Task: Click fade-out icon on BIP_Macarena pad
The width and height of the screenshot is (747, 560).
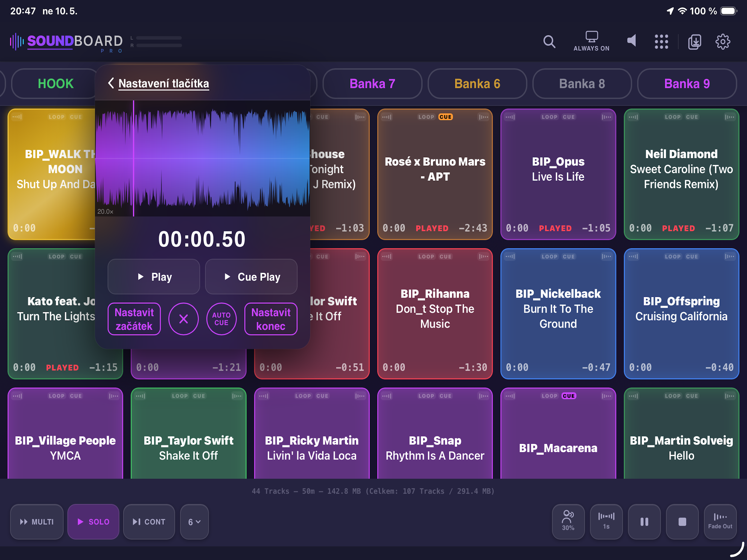Action: point(606,396)
